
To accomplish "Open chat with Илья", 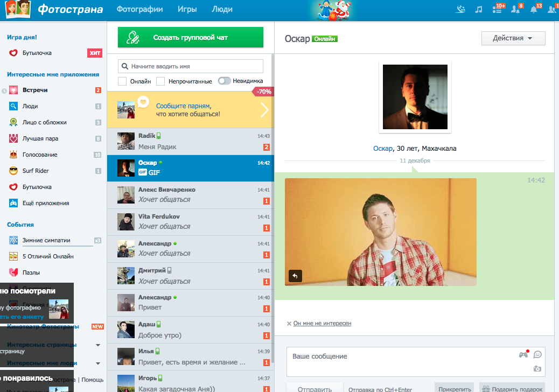I will tap(191, 356).
